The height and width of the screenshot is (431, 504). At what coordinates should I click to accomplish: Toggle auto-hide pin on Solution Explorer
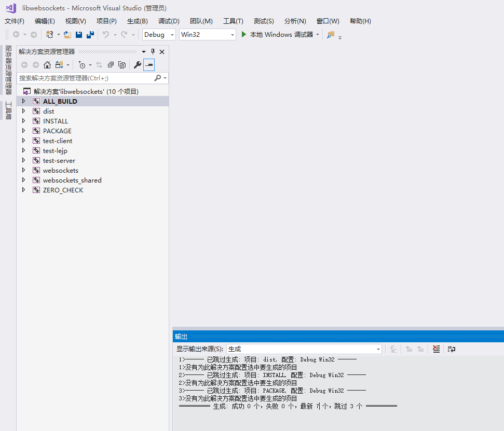pyautogui.click(x=153, y=51)
